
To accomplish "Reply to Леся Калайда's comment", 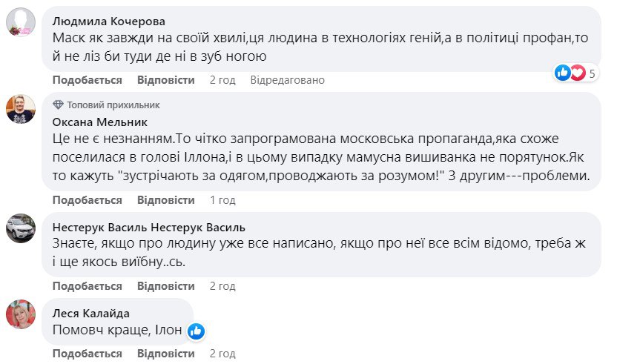I will pyautogui.click(x=166, y=353).
